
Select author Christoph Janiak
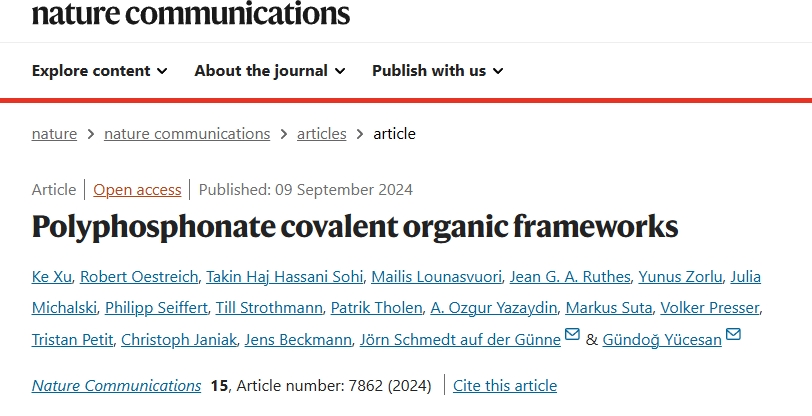coord(179,339)
